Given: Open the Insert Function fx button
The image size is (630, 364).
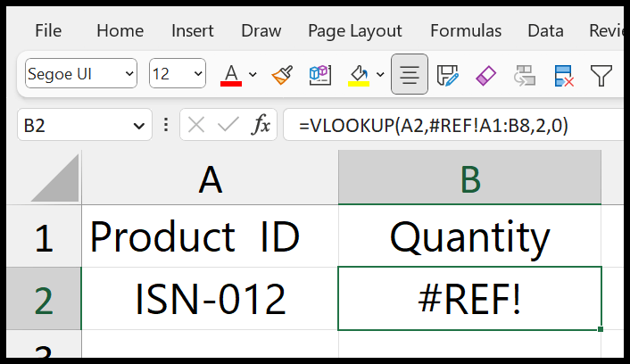Looking at the screenshot, I should click(x=261, y=125).
